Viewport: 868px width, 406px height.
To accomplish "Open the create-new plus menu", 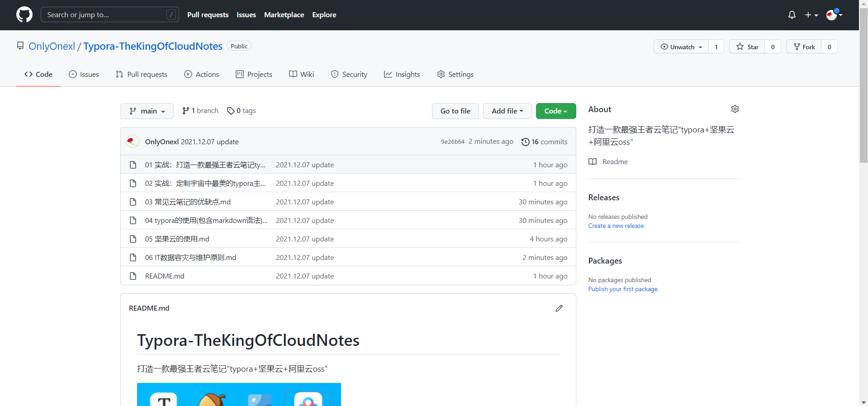I will [811, 15].
